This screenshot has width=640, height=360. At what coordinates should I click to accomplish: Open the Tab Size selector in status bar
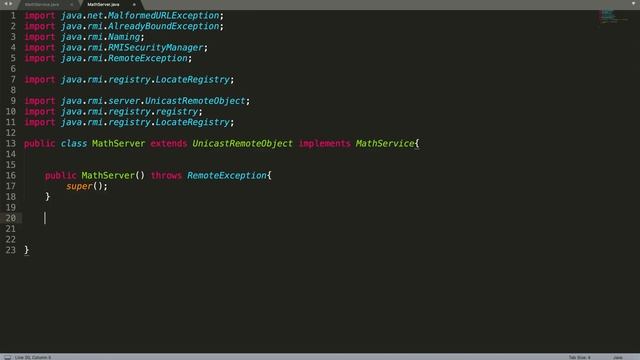(x=580, y=357)
